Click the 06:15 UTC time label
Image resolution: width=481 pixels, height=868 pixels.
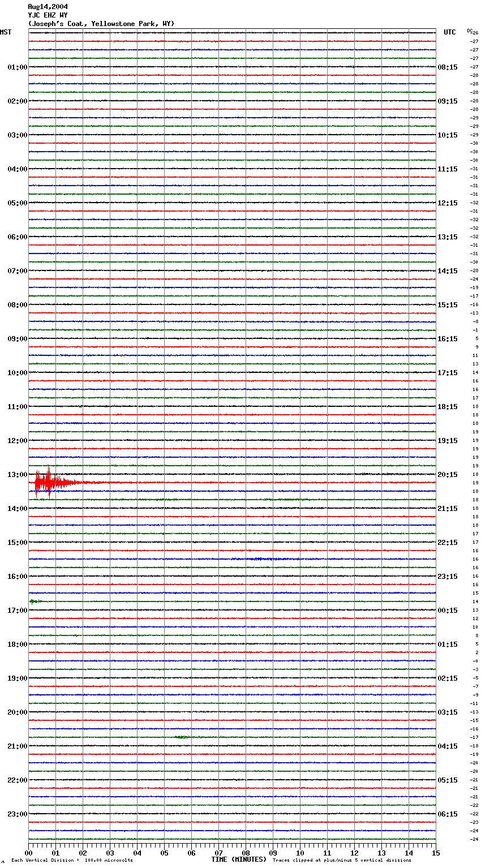(448, 814)
